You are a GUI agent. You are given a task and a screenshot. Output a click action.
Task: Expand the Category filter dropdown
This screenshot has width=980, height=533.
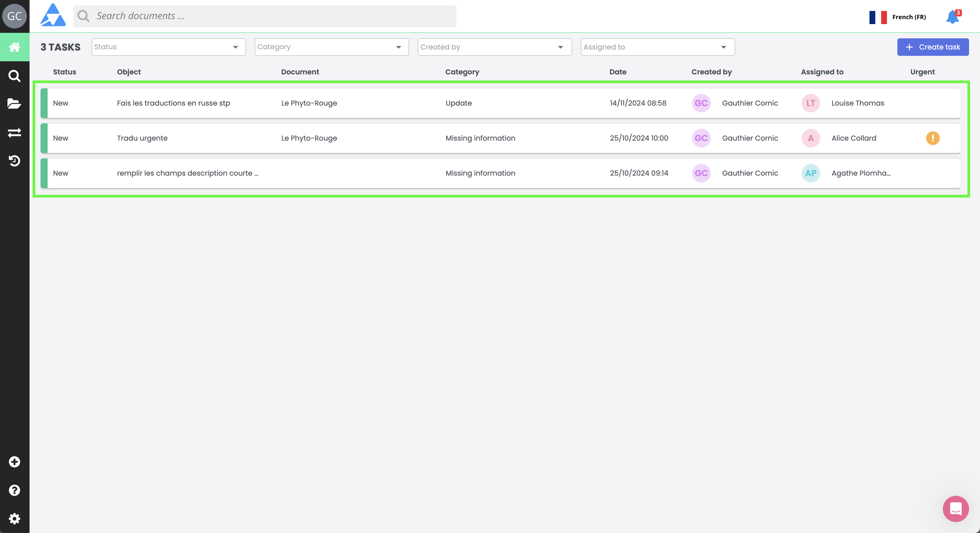[x=331, y=47]
